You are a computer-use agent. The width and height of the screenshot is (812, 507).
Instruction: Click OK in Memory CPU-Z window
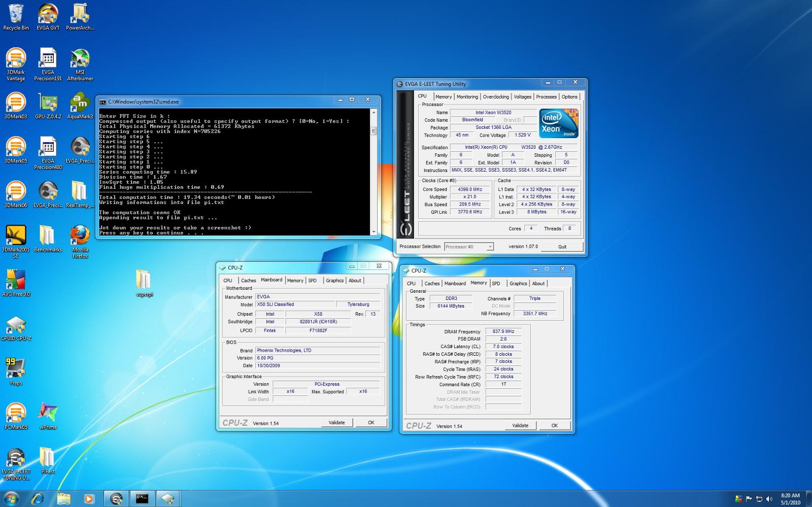(555, 425)
